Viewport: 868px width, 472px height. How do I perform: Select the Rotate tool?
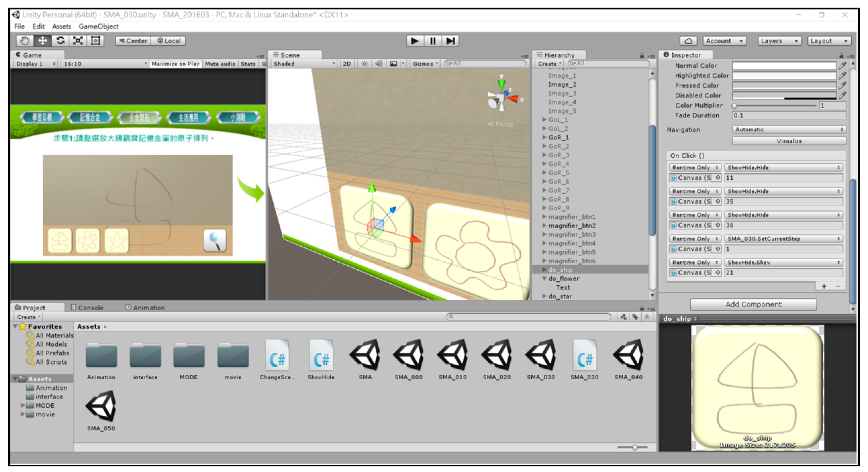click(60, 41)
